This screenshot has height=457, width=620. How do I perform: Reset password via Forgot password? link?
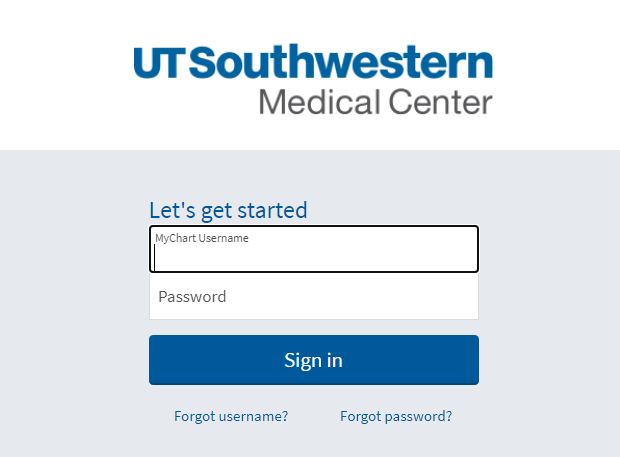click(x=396, y=417)
